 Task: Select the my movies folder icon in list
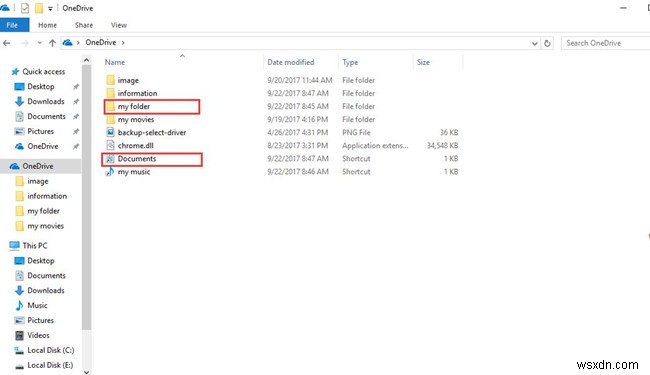click(x=110, y=119)
